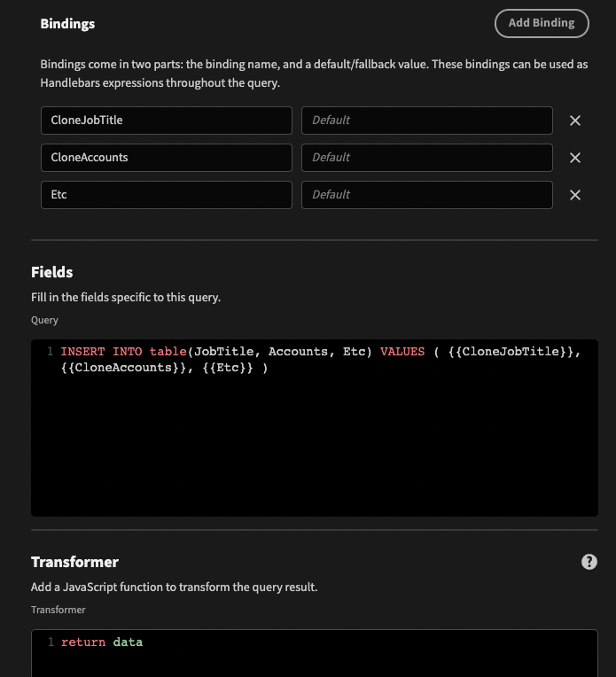616x677 pixels.
Task: Click line number 1 in transformer editor
Action: coord(51,642)
